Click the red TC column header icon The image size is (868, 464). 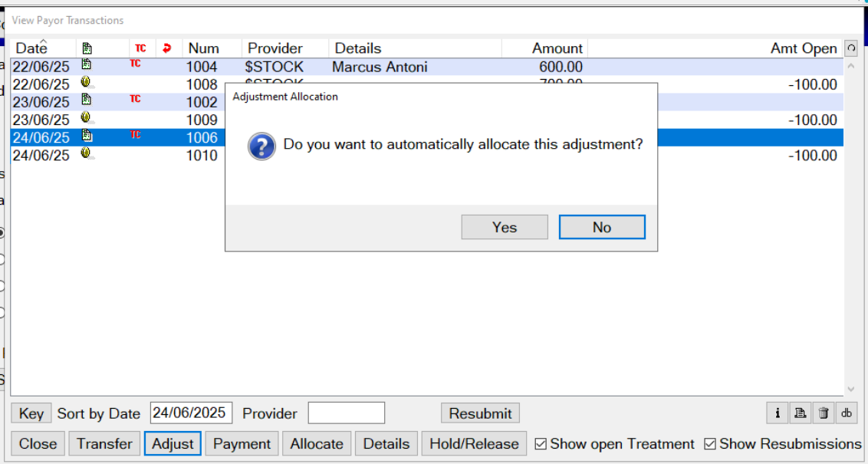coord(140,48)
